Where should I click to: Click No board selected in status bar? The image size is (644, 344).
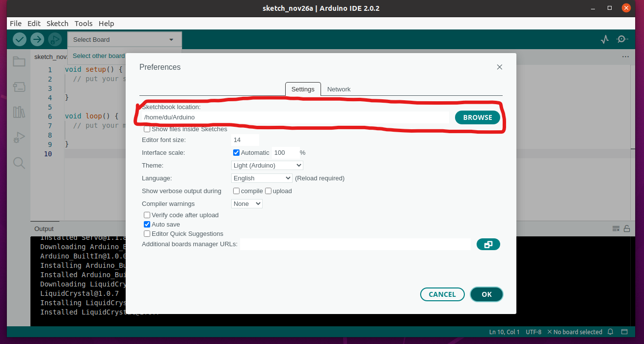coord(575,332)
